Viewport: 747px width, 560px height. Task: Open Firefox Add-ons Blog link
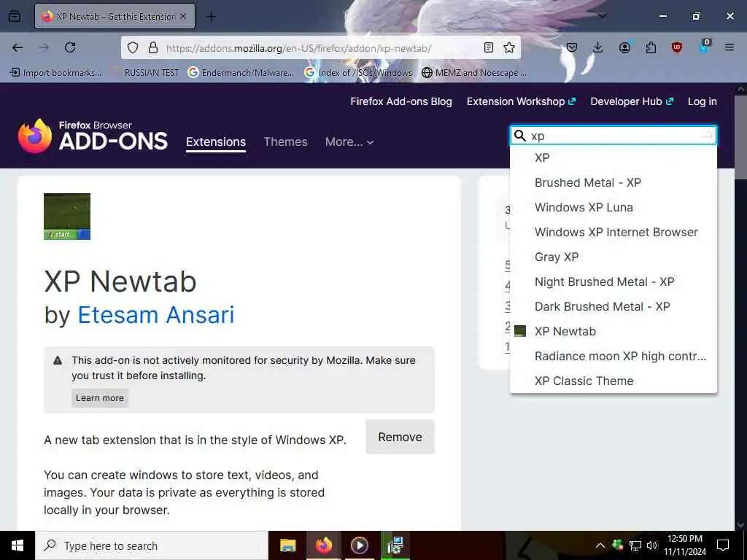401,101
